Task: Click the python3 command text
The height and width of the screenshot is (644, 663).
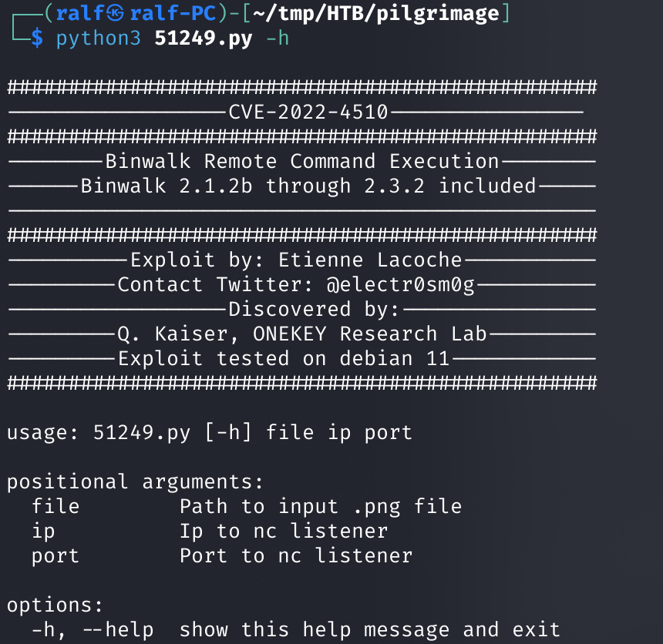Action: coord(99,39)
